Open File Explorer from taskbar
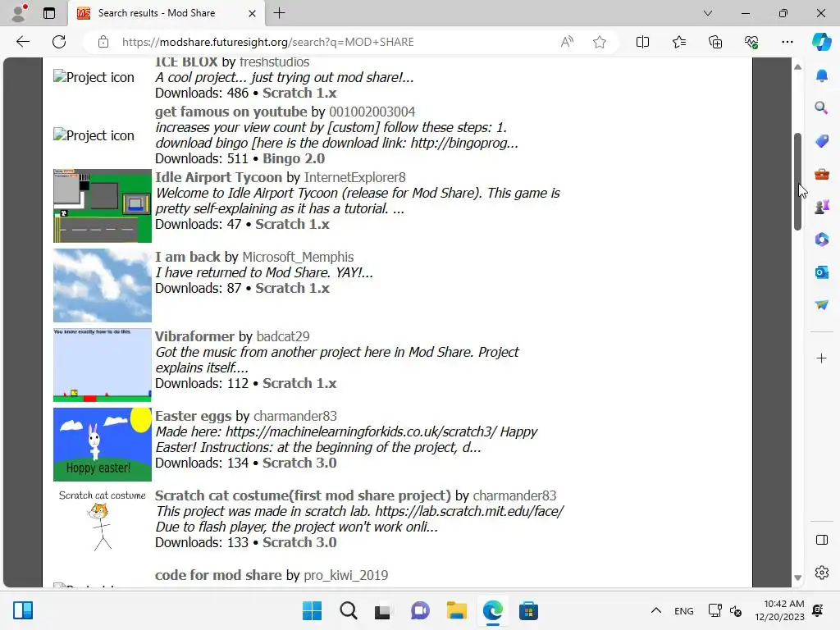 pos(456,610)
